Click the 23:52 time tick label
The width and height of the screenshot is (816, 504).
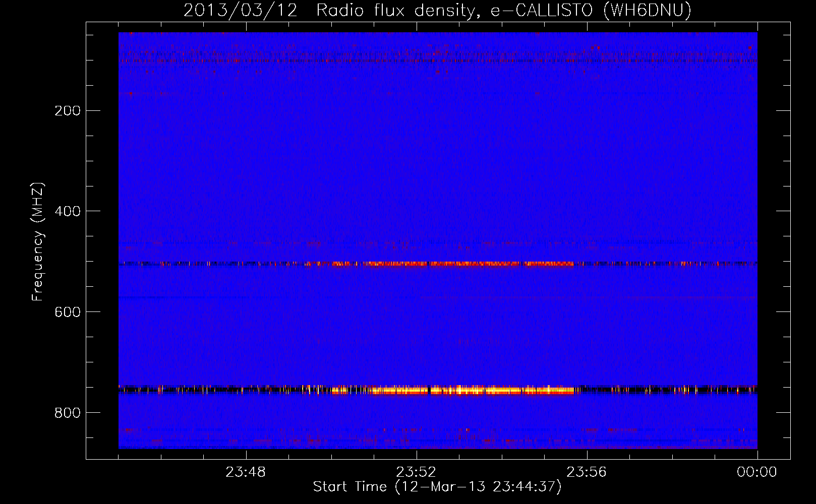tap(416, 472)
